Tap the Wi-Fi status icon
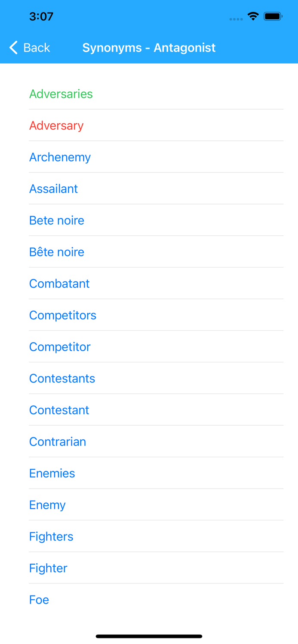 pyautogui.click(x=253, y=17)
